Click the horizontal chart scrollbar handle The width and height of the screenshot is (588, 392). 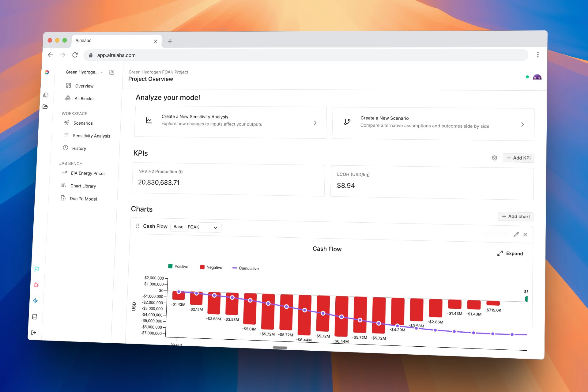(x=280, y=348)
